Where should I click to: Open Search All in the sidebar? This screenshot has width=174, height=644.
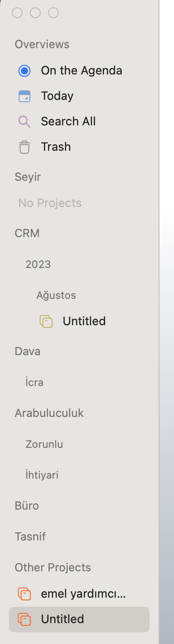coord(68,121)
